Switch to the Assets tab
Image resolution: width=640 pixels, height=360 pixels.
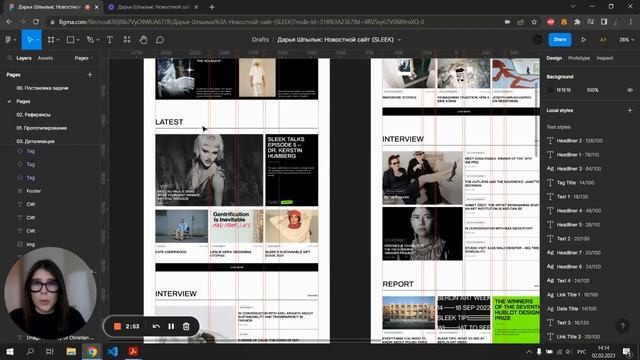click(45, 58)
